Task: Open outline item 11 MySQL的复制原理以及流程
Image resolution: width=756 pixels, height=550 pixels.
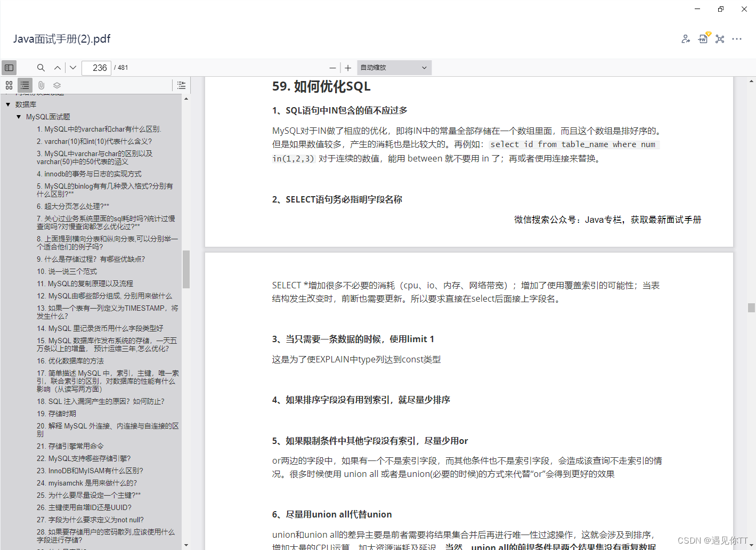Action: coord(85,284)
